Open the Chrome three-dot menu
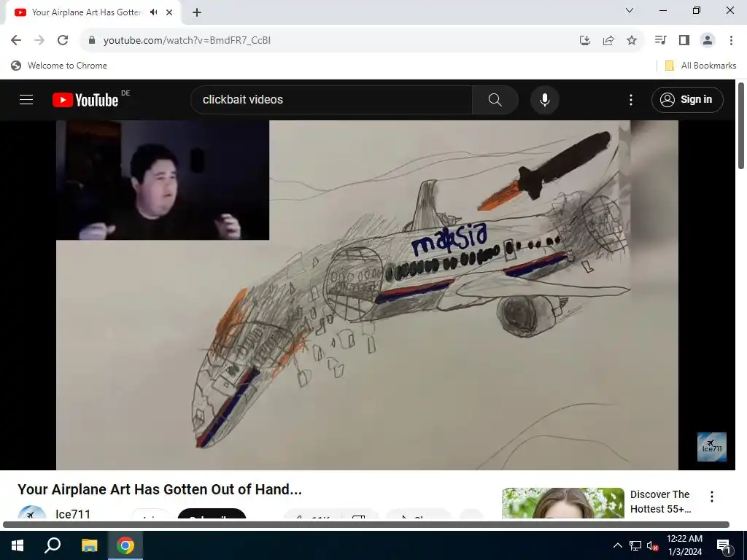The width and height of the screenshot is (747, 560). pos(731,41)
